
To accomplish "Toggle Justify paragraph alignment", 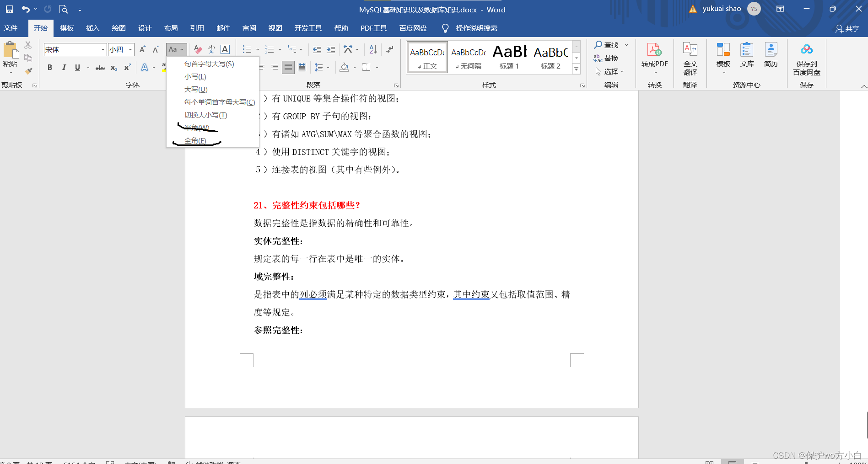I will coord(288,67).
